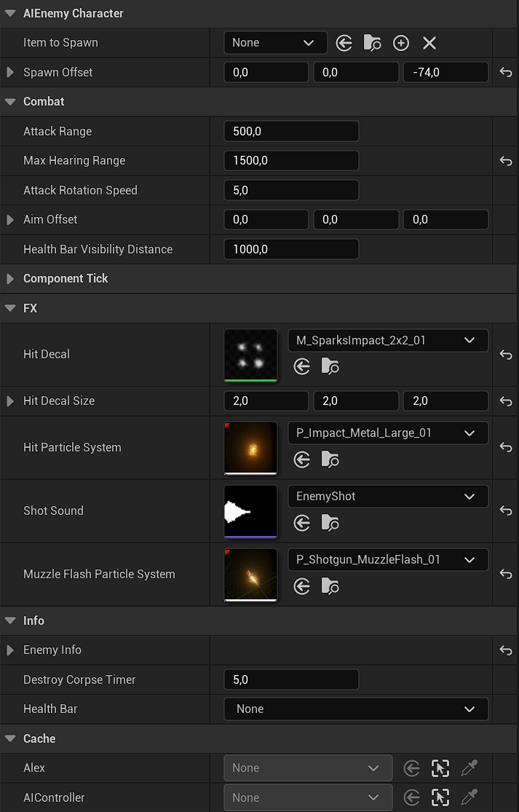519x812 pixels.
Task: Edit the Destroy Corpse Timer field
Action: (x=291, y=680)
